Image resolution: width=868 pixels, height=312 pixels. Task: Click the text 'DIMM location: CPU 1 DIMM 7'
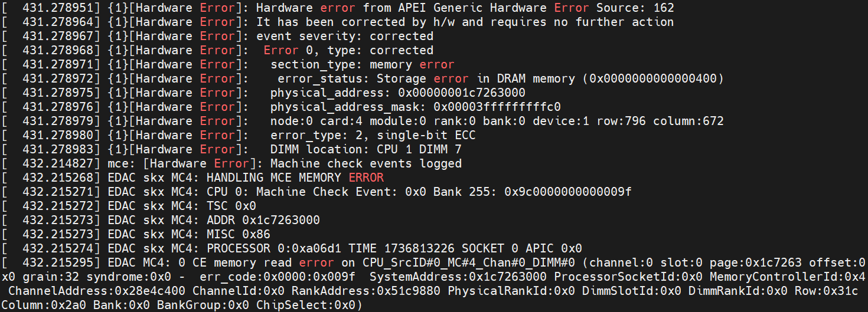pyautogui.click(x=366, y=149)
